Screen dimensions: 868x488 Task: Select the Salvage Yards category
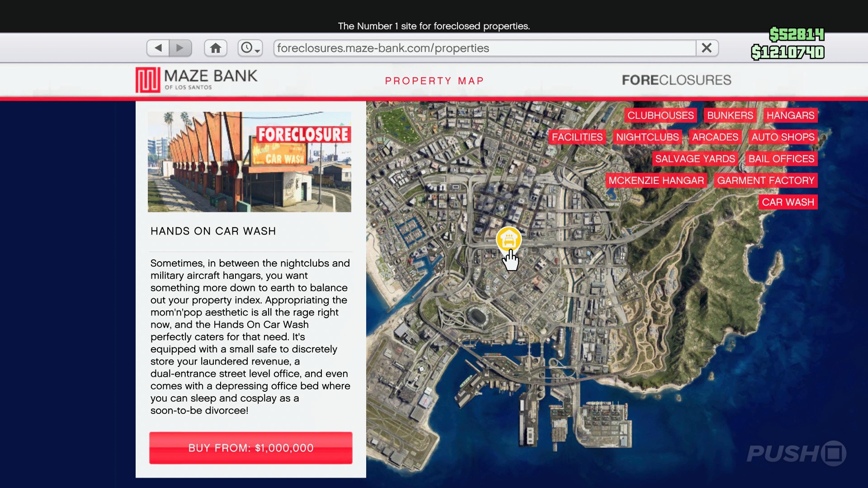(695, 159)
